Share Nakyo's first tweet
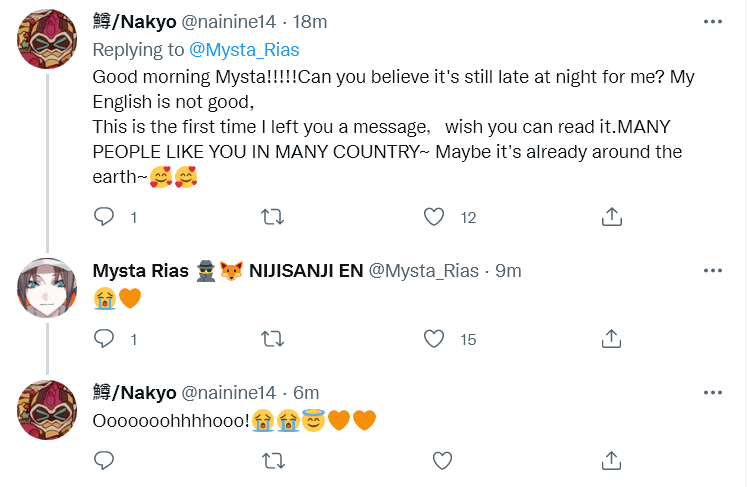This screenshot has width=747, height=487. pyautogui.click(x=613, y=217)
